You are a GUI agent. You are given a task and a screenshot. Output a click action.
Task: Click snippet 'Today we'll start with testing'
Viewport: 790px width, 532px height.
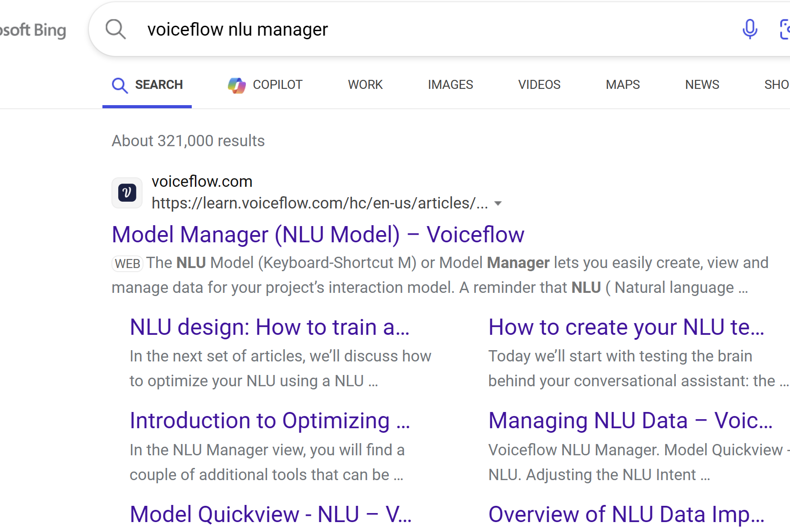(x=639, y=369)
